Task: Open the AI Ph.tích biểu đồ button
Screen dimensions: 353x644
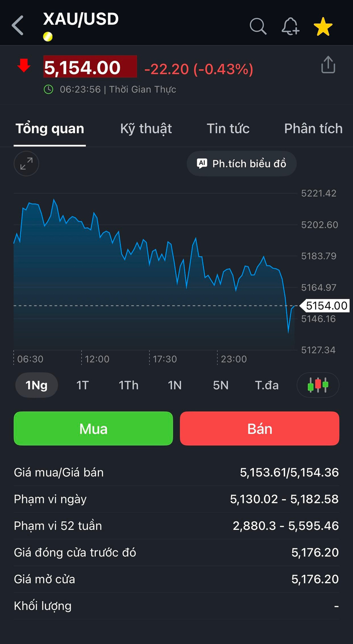Action: click(x=241, y=164)
